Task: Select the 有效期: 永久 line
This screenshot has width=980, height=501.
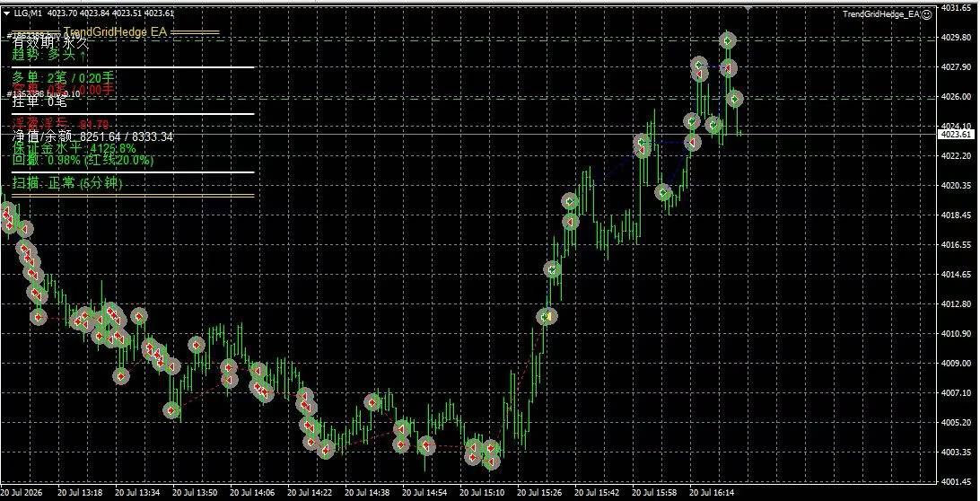Action: (x=50, y=42)
